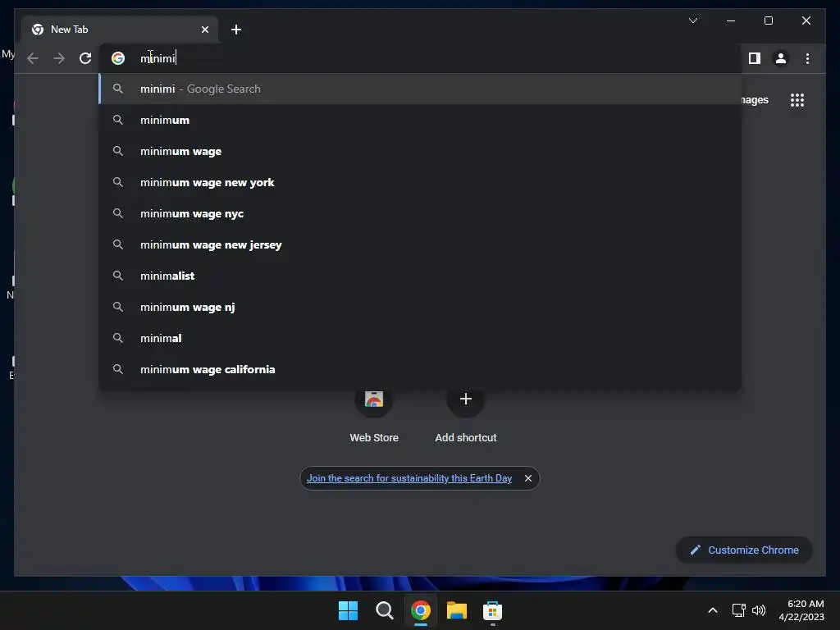
Task: Select the 'minimum wage new jersey' suggestion
Action: (x=421, y=244)
